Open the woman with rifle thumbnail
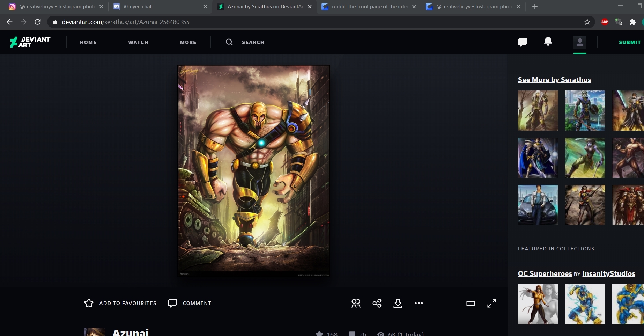The image size is (644, 336). coord(585,205)
